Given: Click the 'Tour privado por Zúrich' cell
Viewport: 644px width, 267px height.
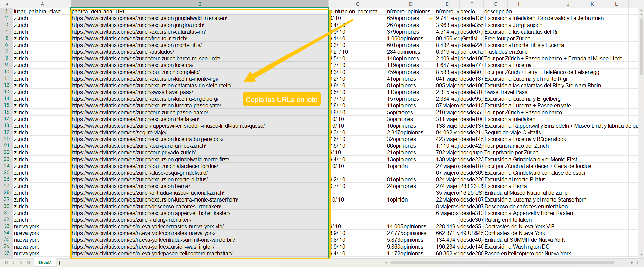Looking at the screenshot, I should (511, 152).
